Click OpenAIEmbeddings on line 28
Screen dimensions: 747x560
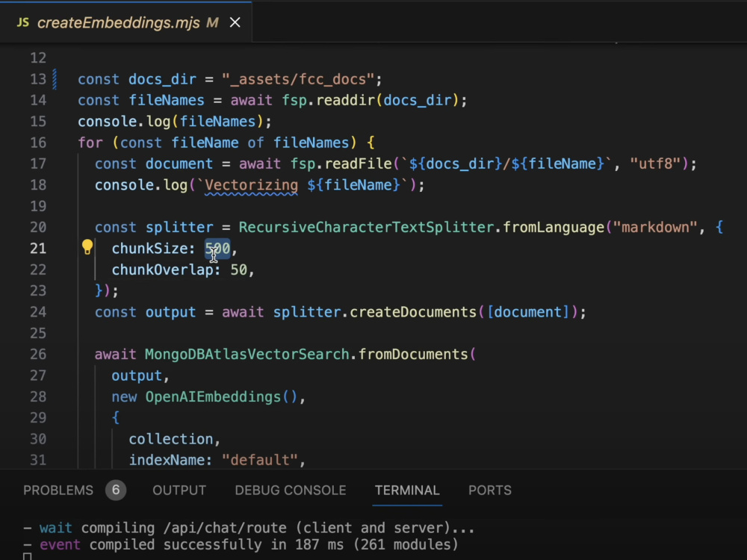pos(213,396)
